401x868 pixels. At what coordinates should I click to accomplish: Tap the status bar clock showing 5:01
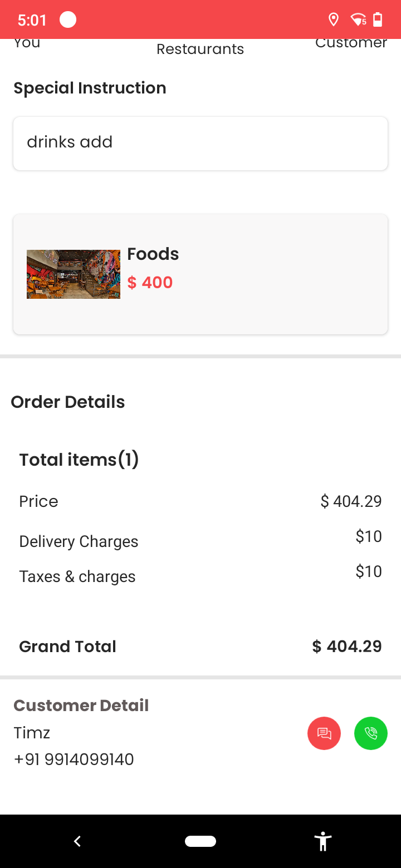tap(32, 21)
